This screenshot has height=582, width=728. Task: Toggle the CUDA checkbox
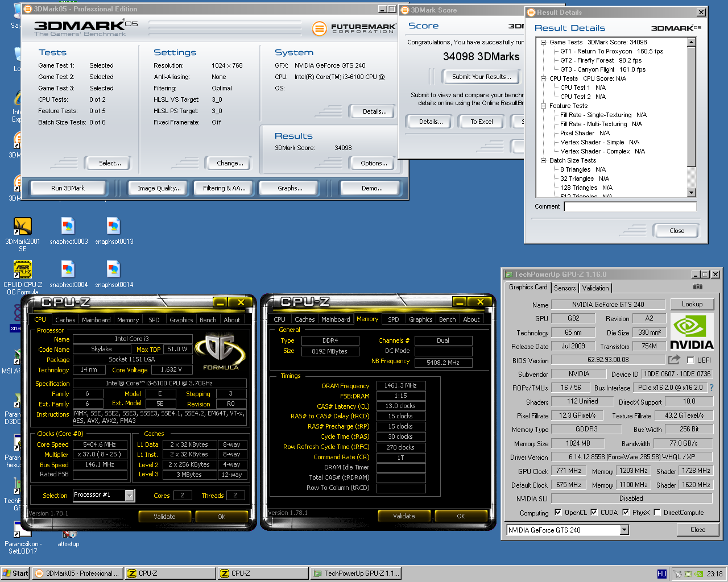(x=594, y=512)
